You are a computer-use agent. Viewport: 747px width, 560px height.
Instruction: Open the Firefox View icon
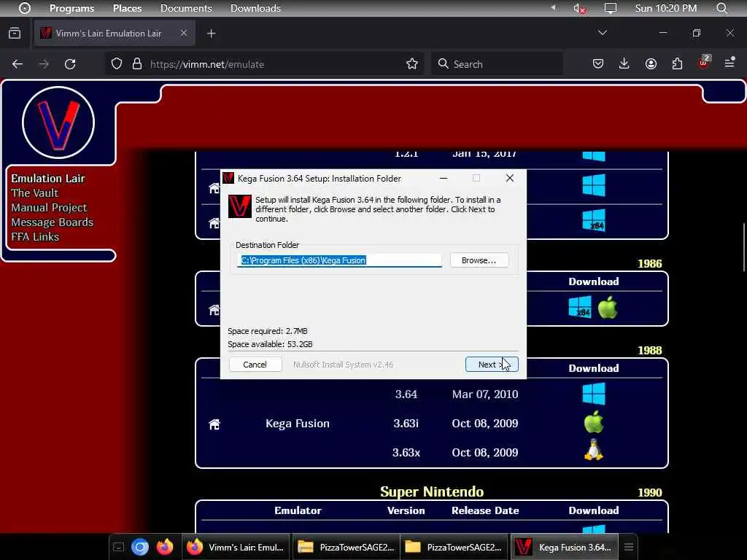pyautogui.click(x=15, y=34)
